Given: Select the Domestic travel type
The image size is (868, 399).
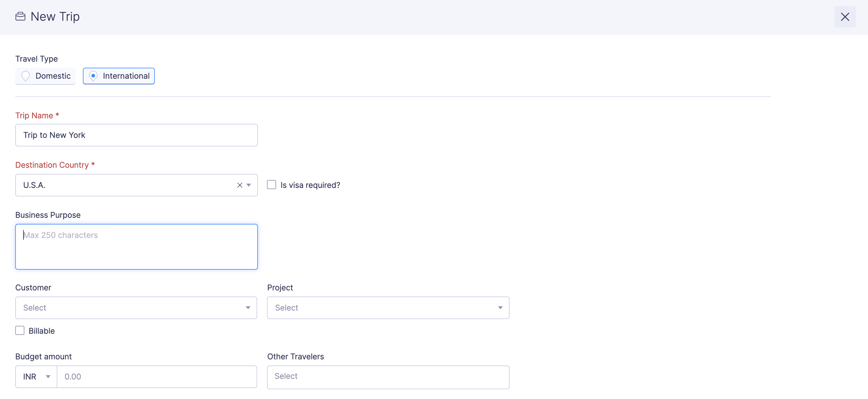Looking at the screenshot, I should 45,76.
